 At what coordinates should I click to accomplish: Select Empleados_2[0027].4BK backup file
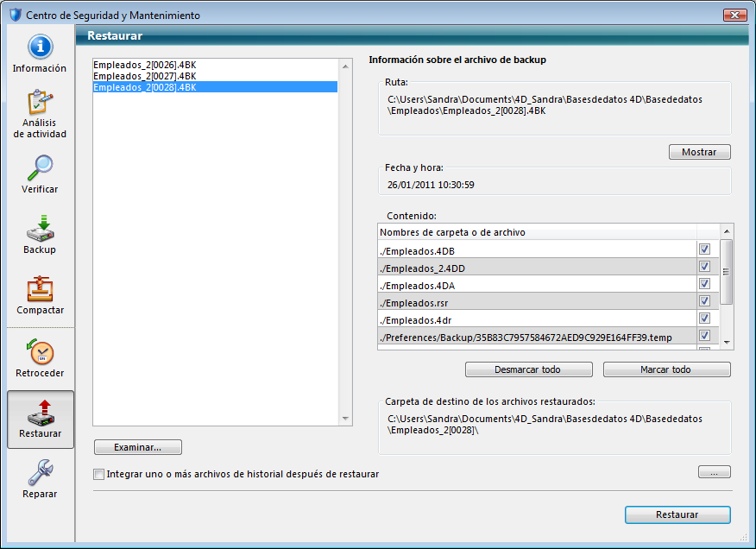pyautogui.click(x=144, y=76)
